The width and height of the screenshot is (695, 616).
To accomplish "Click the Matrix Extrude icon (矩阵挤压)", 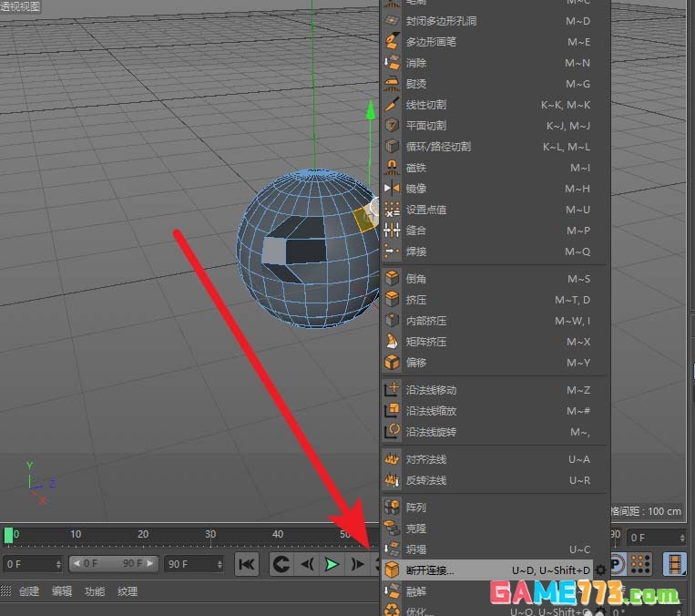I will coord(392,342).
